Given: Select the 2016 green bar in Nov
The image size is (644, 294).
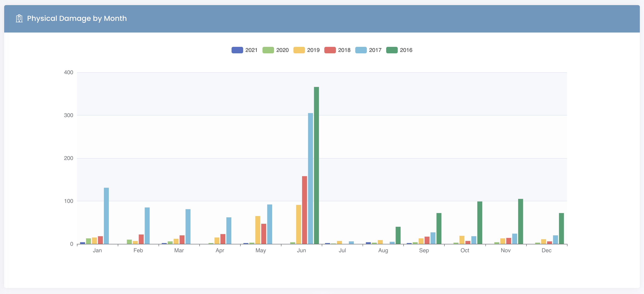Looking at the screenshot, I should pos(520,221).
